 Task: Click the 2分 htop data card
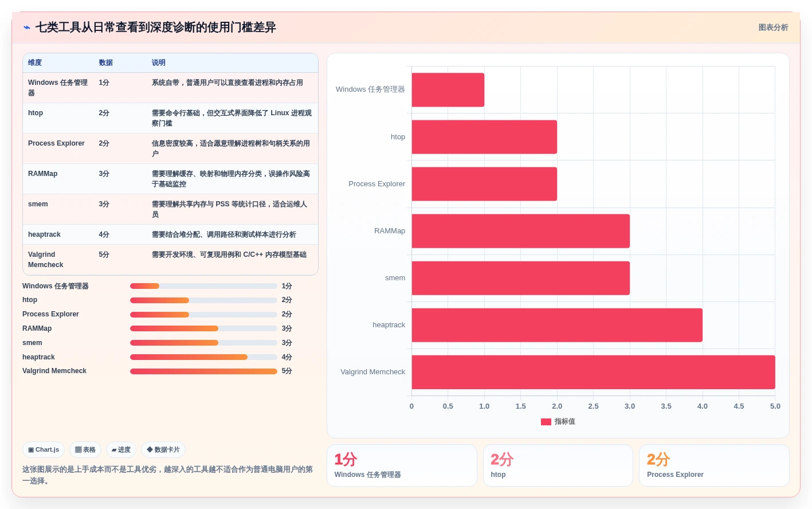point(558,465)
